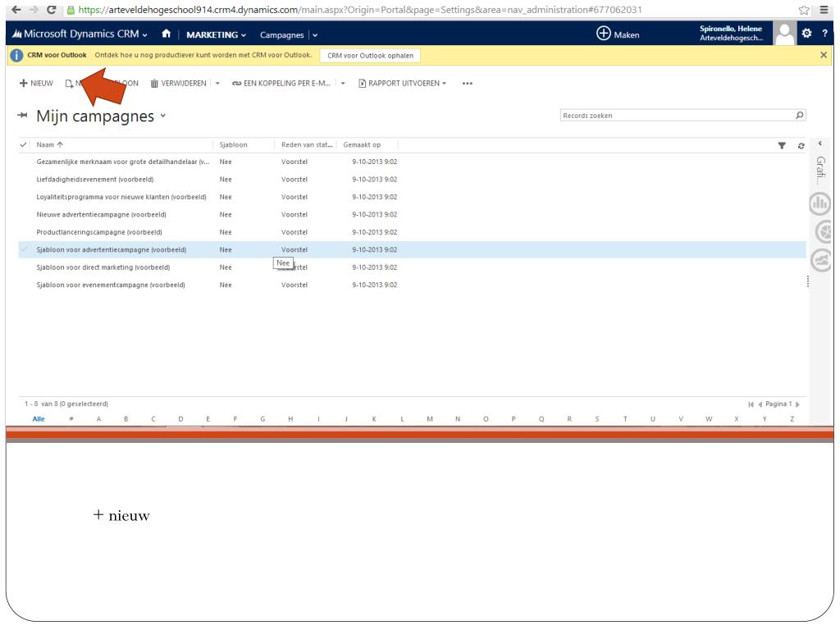Open the home icon in navigation bar

167,34
